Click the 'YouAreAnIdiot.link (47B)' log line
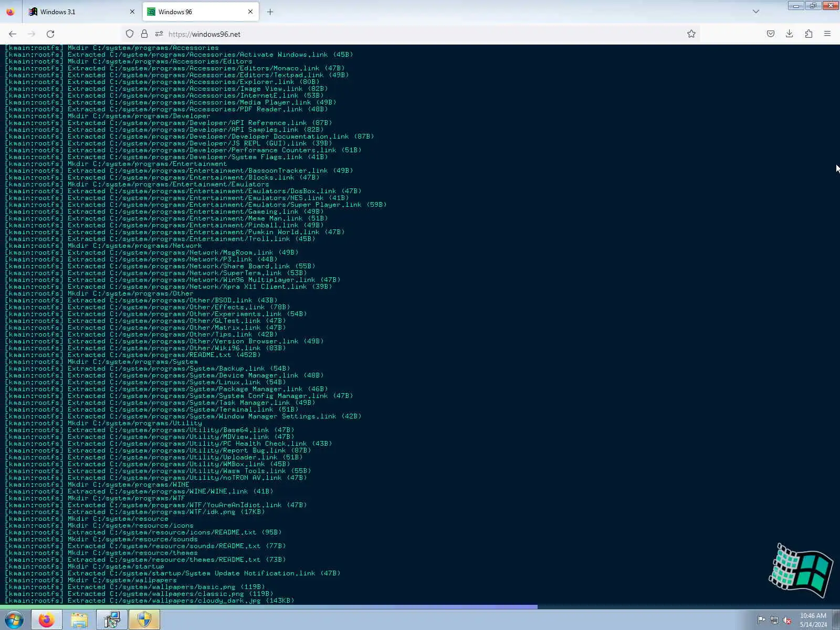Viewport: 840px width, 630px height. 156,505
